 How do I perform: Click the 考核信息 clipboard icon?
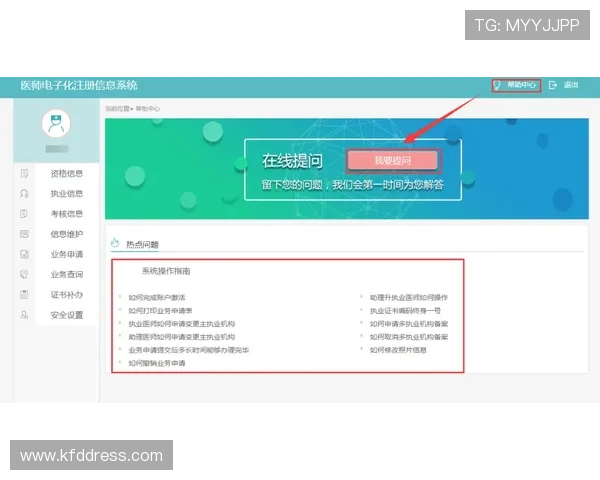tap(24, 214)
